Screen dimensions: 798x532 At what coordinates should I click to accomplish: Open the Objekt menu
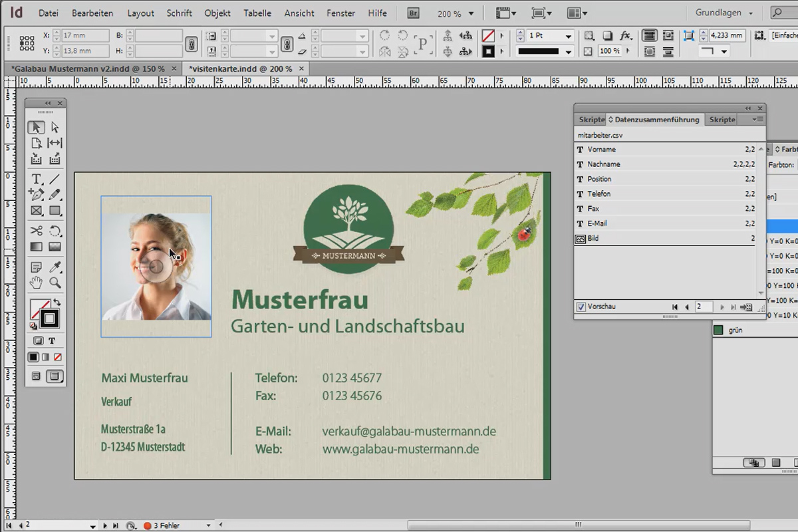point(217,13)
